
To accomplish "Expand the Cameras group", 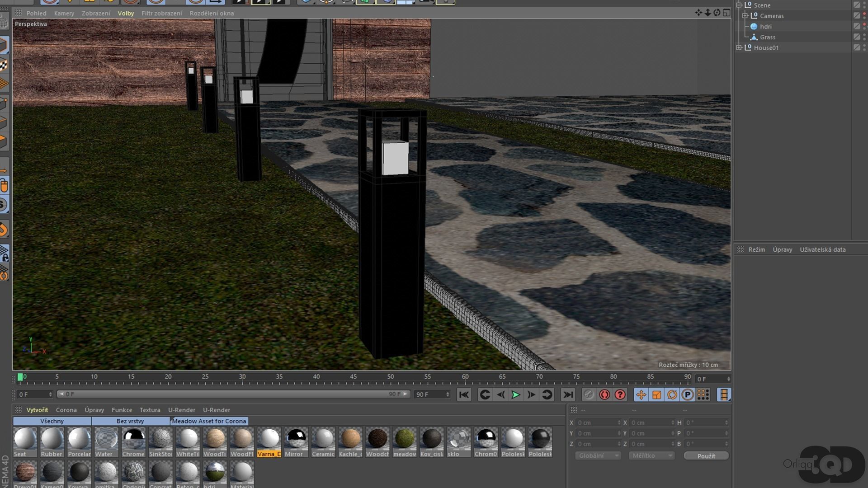I will click(x=745, y=16).
